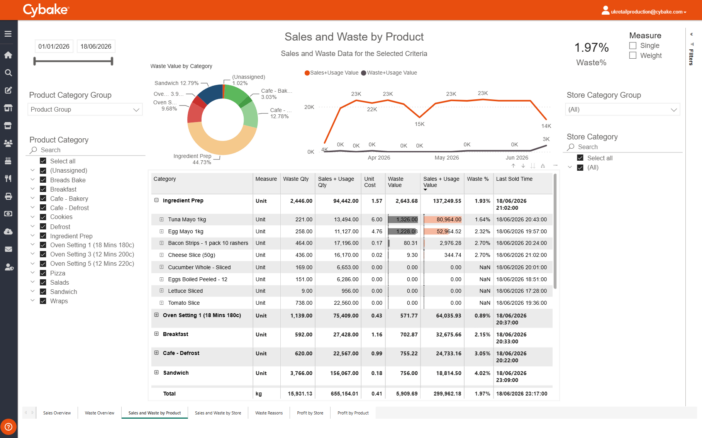This screenshot has width=702, height=438.
Task: Click the drill up arrow above the table
Action: point(513,166)
